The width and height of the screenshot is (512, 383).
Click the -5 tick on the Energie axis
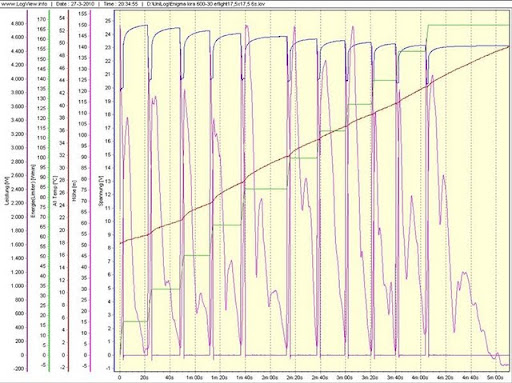(43, 365)
